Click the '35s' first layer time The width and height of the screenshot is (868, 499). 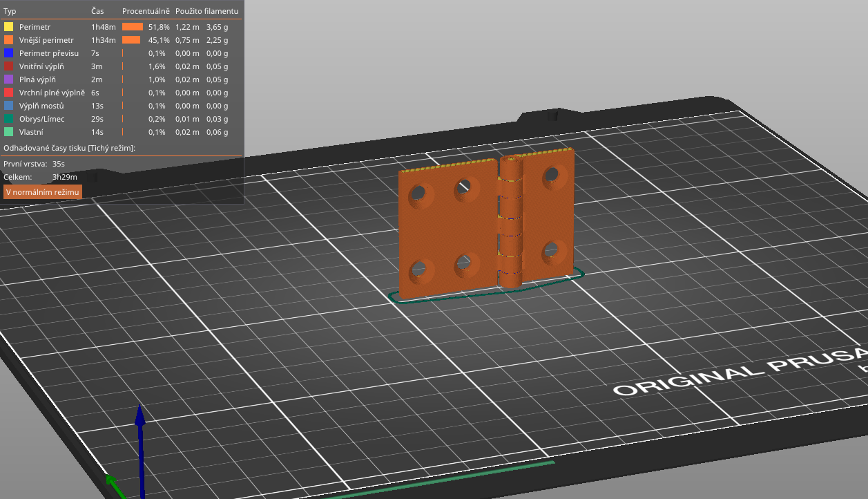point(59,164)
